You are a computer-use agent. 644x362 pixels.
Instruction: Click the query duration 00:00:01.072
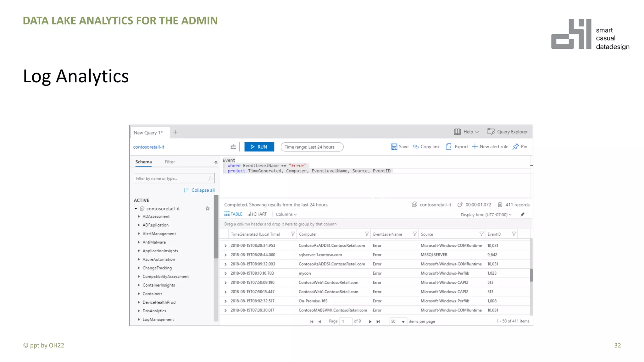click(x=474, y=205)
